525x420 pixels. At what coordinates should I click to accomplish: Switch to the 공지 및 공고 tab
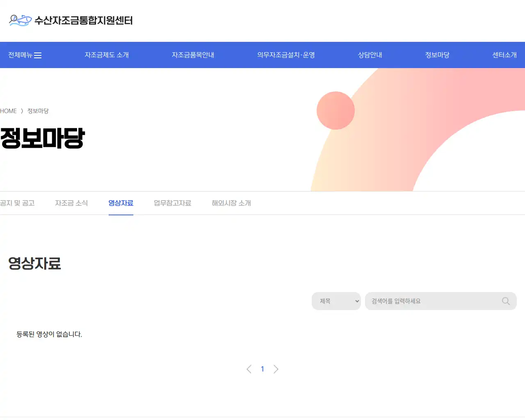[x=17, y=203]
